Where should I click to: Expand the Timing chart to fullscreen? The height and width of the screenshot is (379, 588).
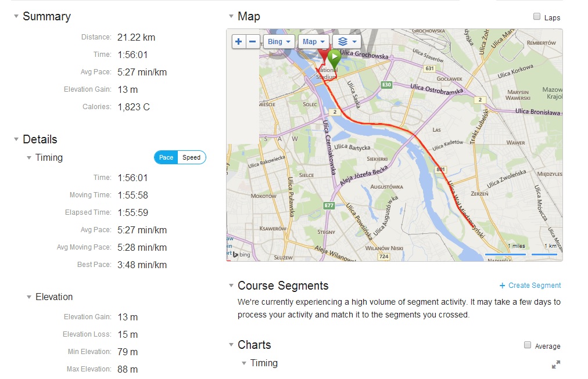[555, 364]
